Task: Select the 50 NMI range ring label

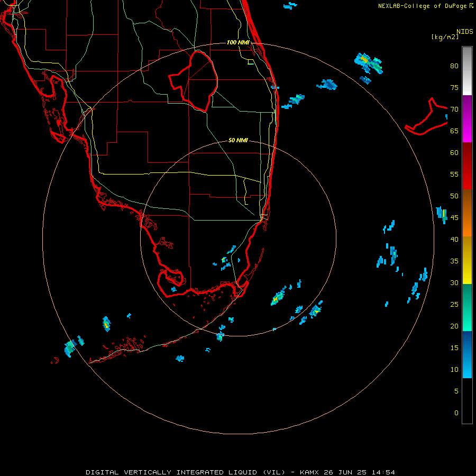Action: tap(238, 140)
